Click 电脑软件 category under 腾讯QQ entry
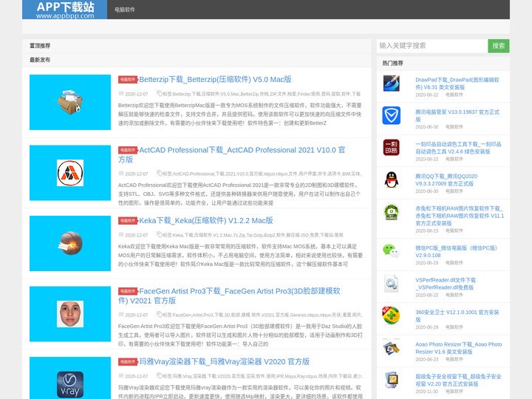The height and width of the screenshot is (399, 532). (454, 191)
